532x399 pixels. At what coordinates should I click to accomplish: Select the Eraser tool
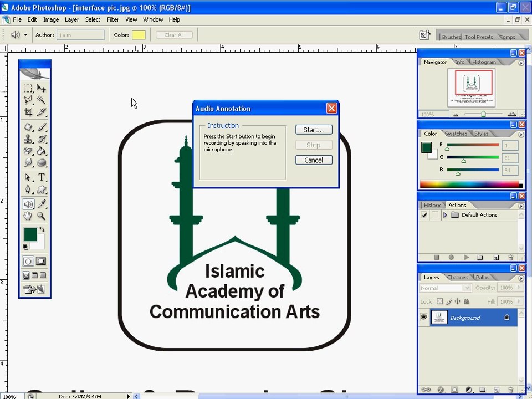pyautogui.click(x=28, y=151)
